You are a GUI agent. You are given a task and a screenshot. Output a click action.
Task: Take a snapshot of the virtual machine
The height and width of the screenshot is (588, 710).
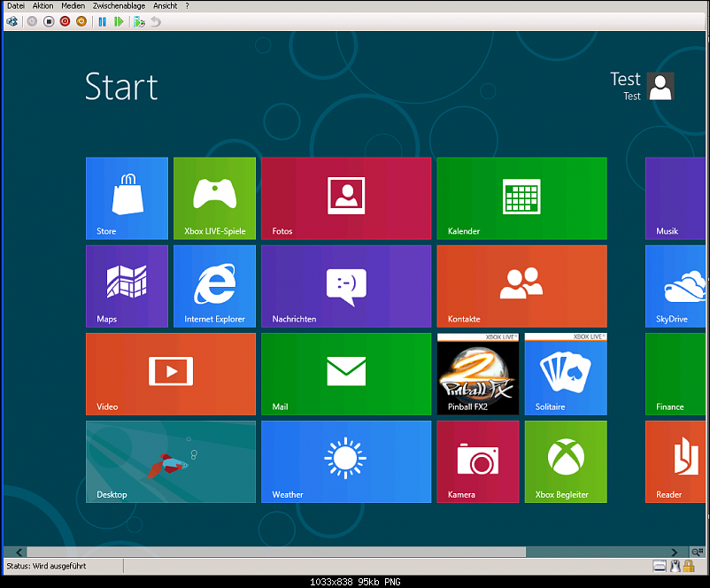click(x=139, y=21)
